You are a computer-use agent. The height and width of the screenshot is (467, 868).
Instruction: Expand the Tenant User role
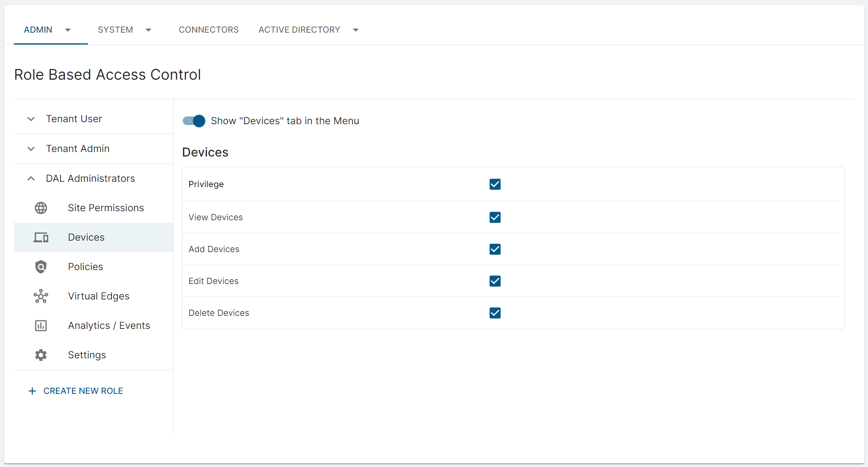(x=31, y=119)
